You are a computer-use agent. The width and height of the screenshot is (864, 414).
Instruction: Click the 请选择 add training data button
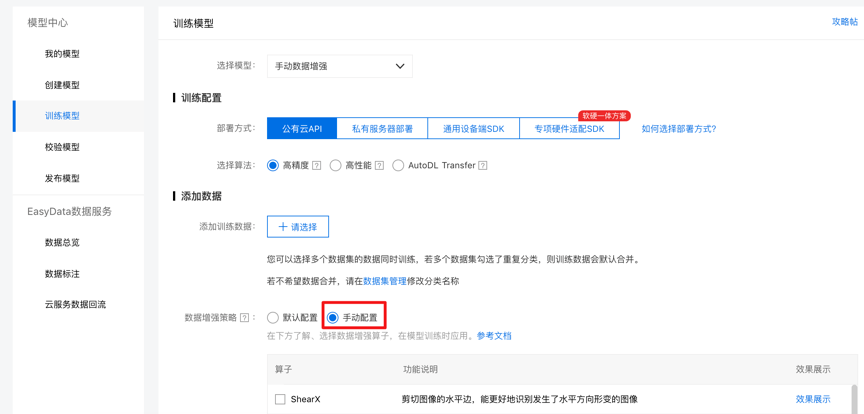point(298,227)
